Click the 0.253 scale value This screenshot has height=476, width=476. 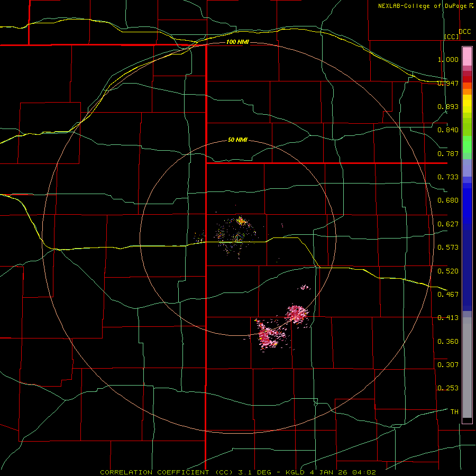click(448, 388)
